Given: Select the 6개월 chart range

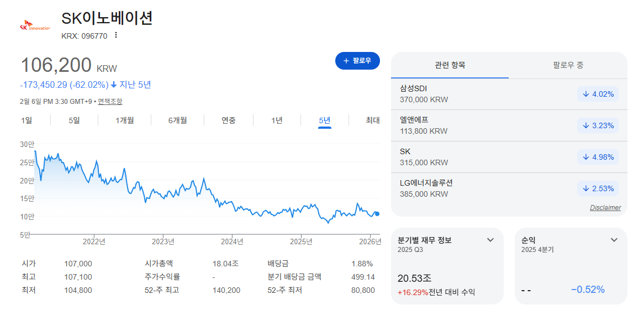Looking at the screenshot, I should click(177, 120).
